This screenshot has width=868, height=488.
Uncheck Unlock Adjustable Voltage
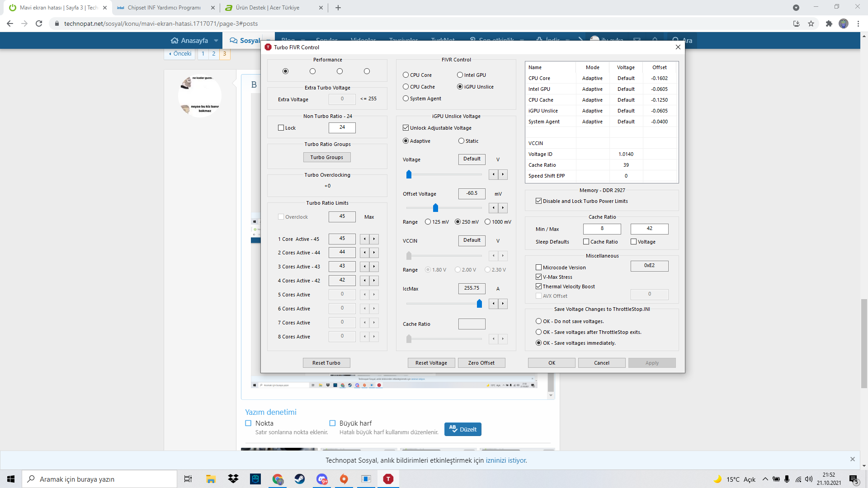(x=406, y=128)
